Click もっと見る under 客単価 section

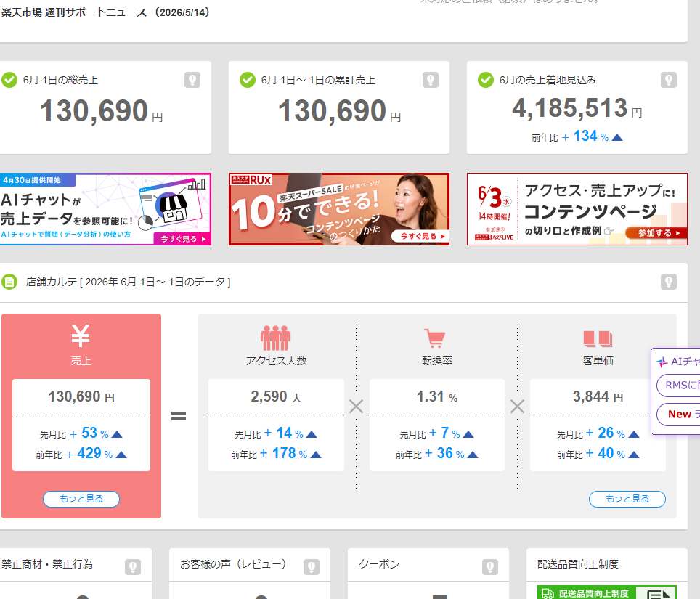click(x=627, y=499)
